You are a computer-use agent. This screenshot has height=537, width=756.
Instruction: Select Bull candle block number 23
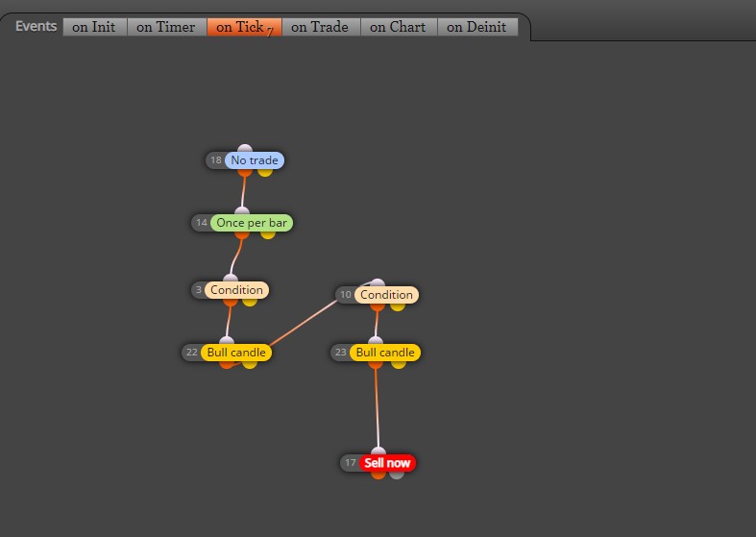point(385,353)
